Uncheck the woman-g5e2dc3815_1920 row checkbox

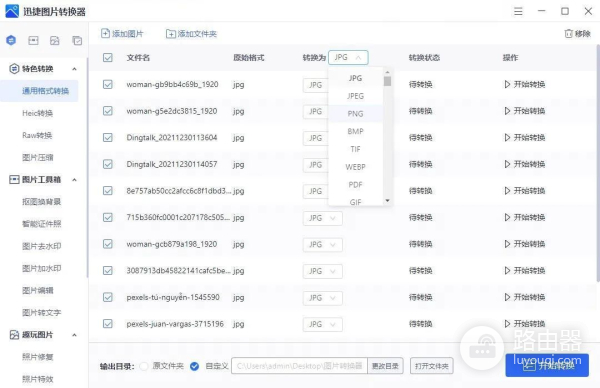click(x=108, y=111)
